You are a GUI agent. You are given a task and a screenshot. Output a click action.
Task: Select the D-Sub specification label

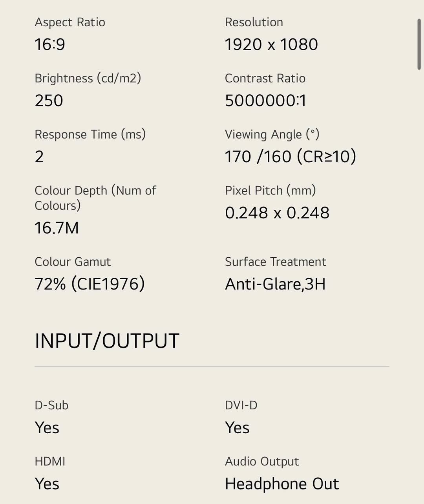[51, 405]
